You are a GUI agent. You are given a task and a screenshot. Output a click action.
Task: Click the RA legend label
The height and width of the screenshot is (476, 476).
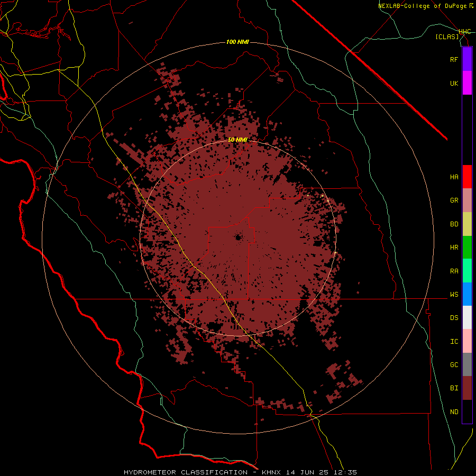click(454, 271)
